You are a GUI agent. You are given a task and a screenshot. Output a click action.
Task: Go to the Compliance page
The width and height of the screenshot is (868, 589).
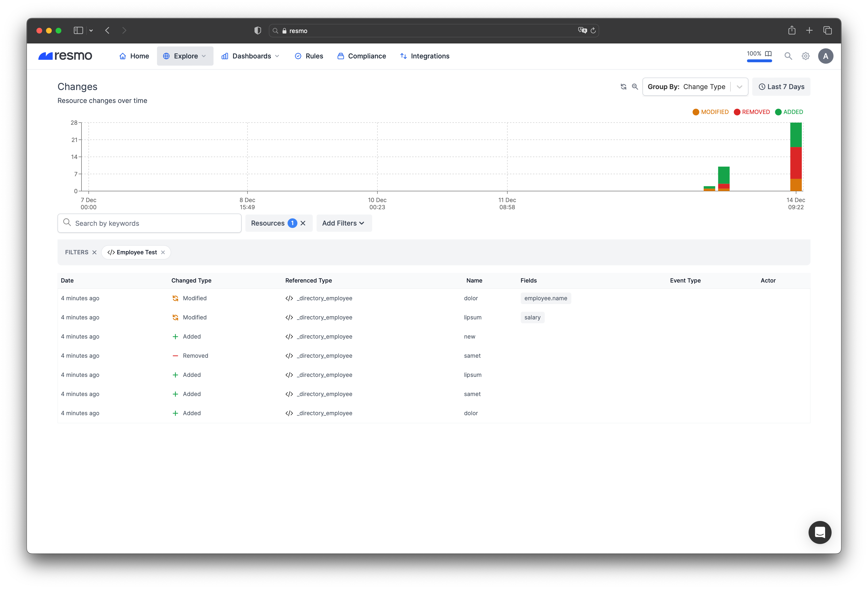[x=362, y=56]
